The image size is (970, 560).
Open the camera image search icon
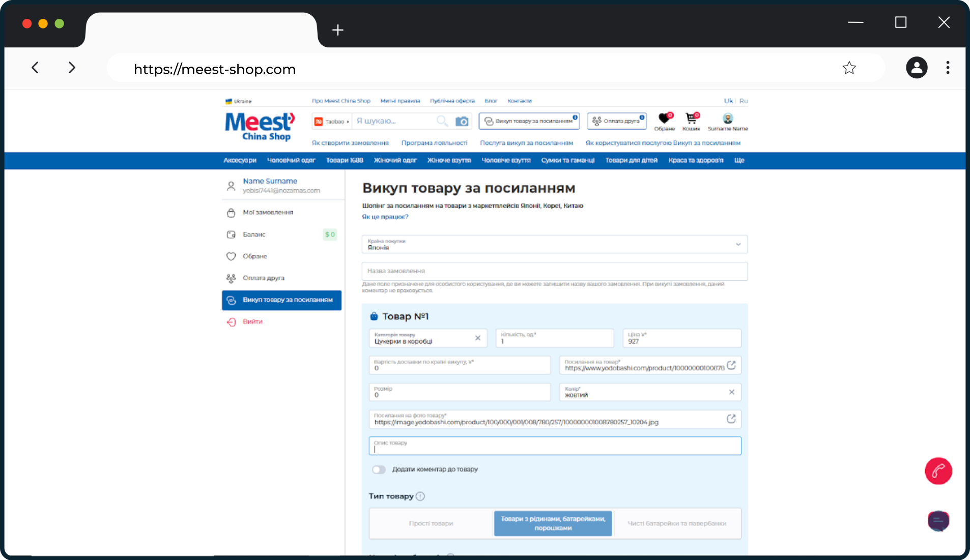click(462, 121)
